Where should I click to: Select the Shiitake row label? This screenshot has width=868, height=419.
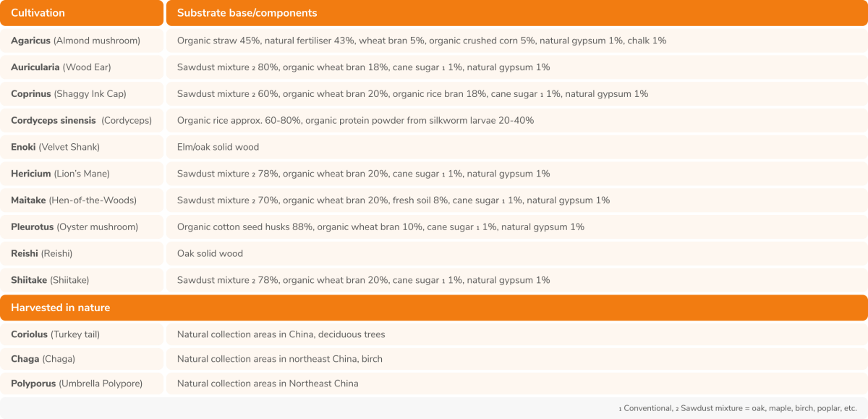click(50, 280)
